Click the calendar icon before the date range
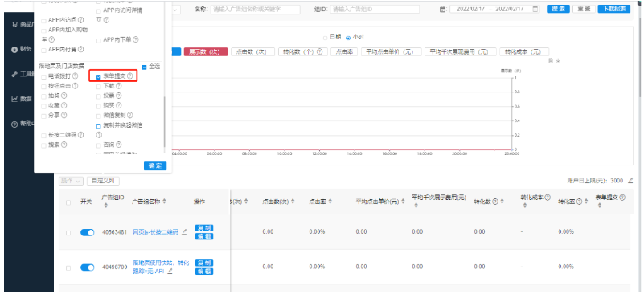Image resolution: width=644 pixels, height=294 pixels. coord(442,9)
